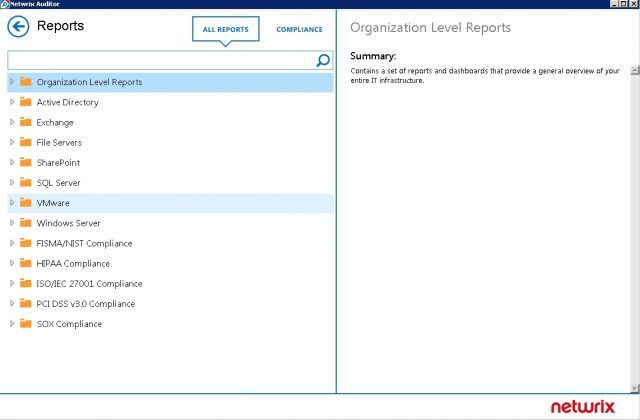Image resolution: width=640 pixels, height=420 pixels.
Task: Click the FISMA/NIST Compliance folder icon
Action: click(26, 243)
